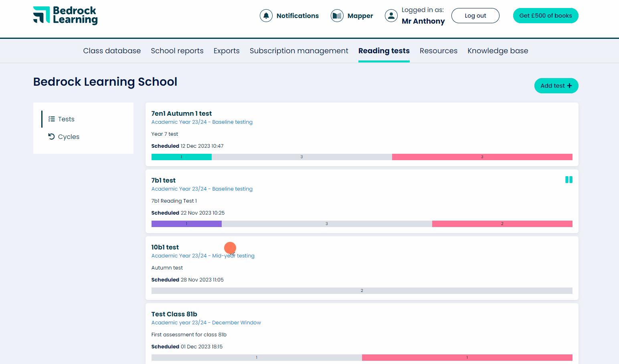
Task: Open the 10b1 test title
Action: (x=165, y=247)
